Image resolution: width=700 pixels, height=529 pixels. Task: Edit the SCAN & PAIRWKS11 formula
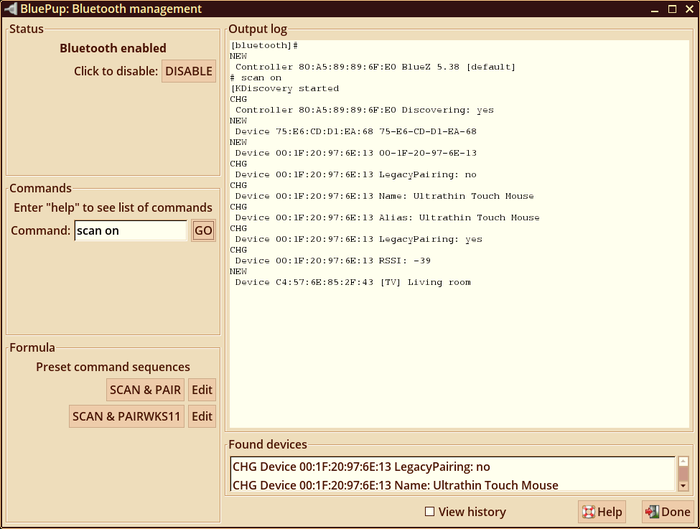coord(202,416)
